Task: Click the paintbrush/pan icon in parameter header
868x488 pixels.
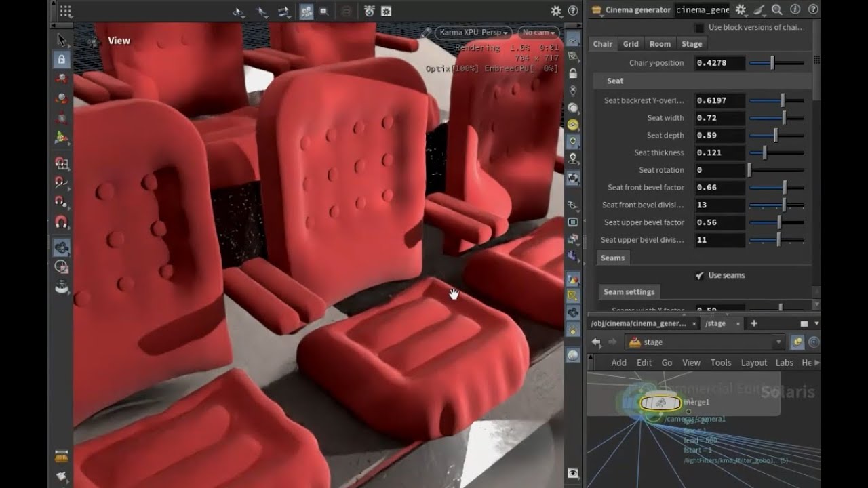Action: pyautogui.click(x=759, y=10)
